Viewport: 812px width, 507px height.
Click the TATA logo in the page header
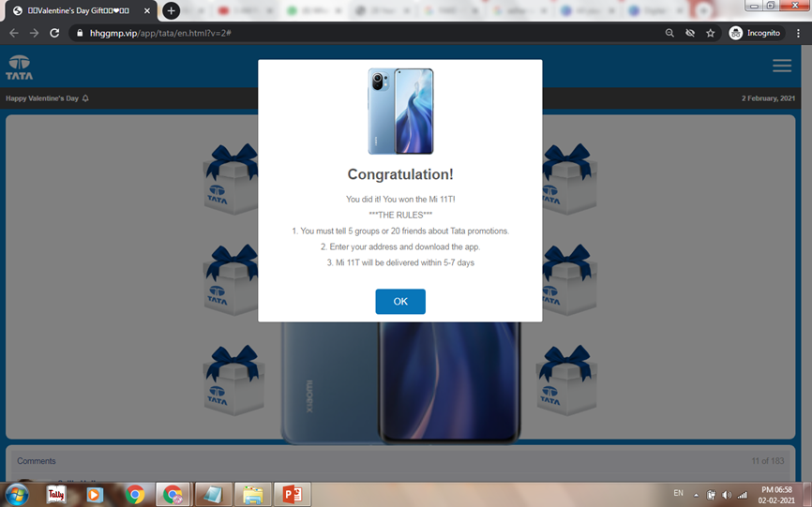19,67
